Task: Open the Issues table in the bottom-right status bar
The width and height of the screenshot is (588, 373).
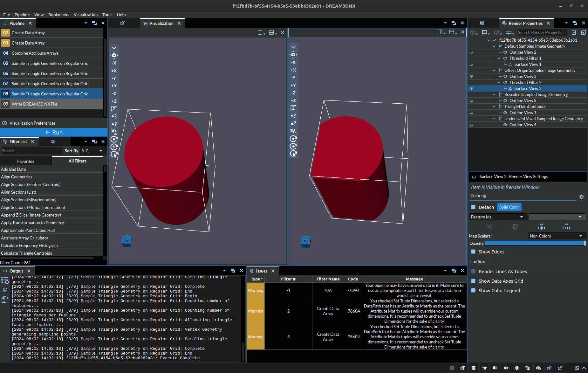Action: (x=516, y=368)
